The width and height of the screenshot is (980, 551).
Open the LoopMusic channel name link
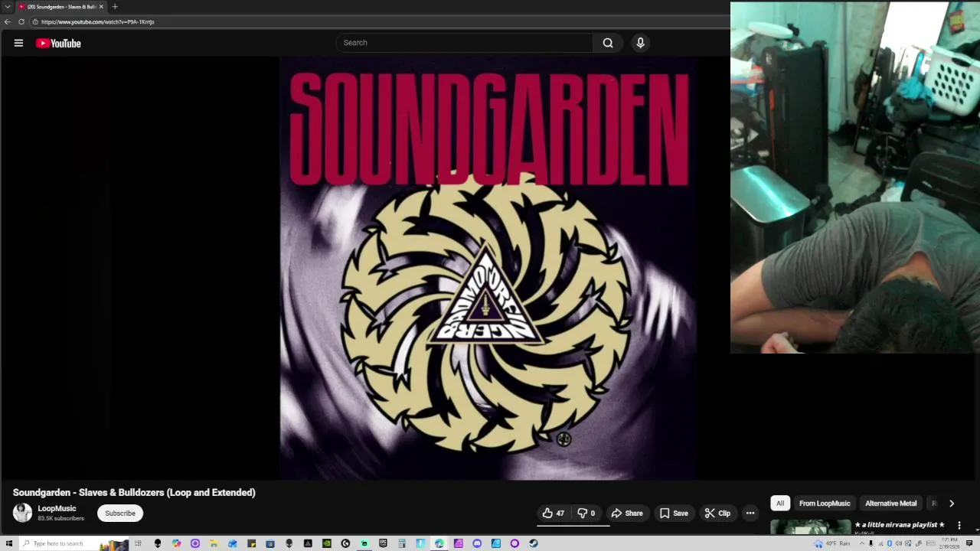coord(57,508)
